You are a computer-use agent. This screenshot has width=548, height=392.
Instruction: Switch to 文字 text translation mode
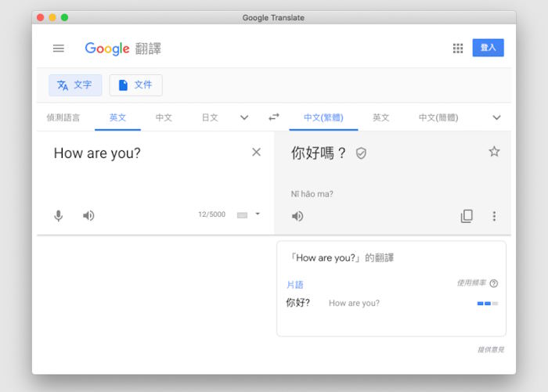point(75,85)
